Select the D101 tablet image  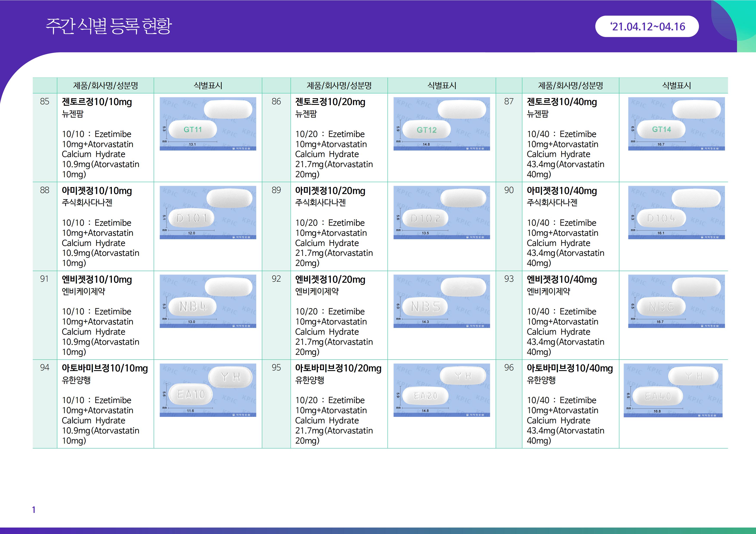click(x=208, y=213)
